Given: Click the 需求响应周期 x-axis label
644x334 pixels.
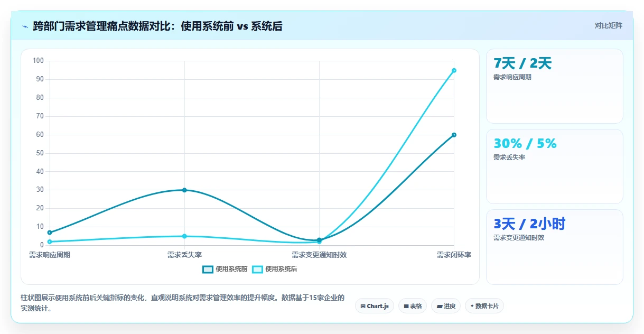Looking at the screenshot, I should click(x=50, y=255).
